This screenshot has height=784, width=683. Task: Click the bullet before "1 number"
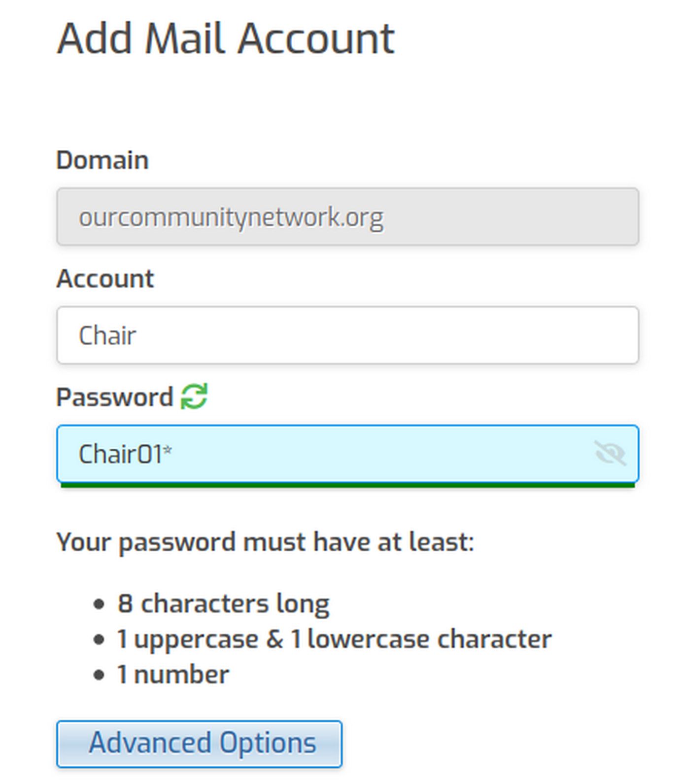point(99,675)
